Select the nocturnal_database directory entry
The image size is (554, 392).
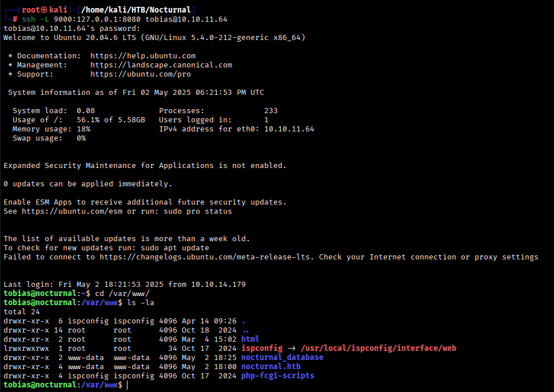pyautogui.click(x=282, y=357)
